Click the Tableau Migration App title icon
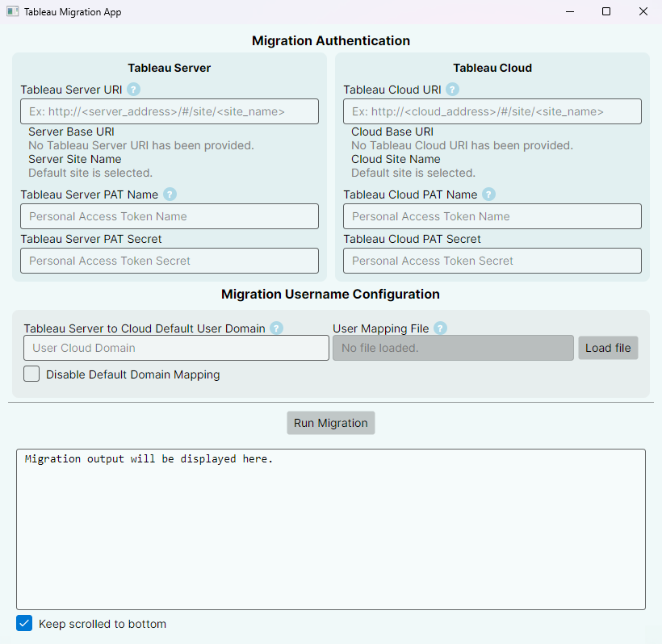 coord(12,11)
